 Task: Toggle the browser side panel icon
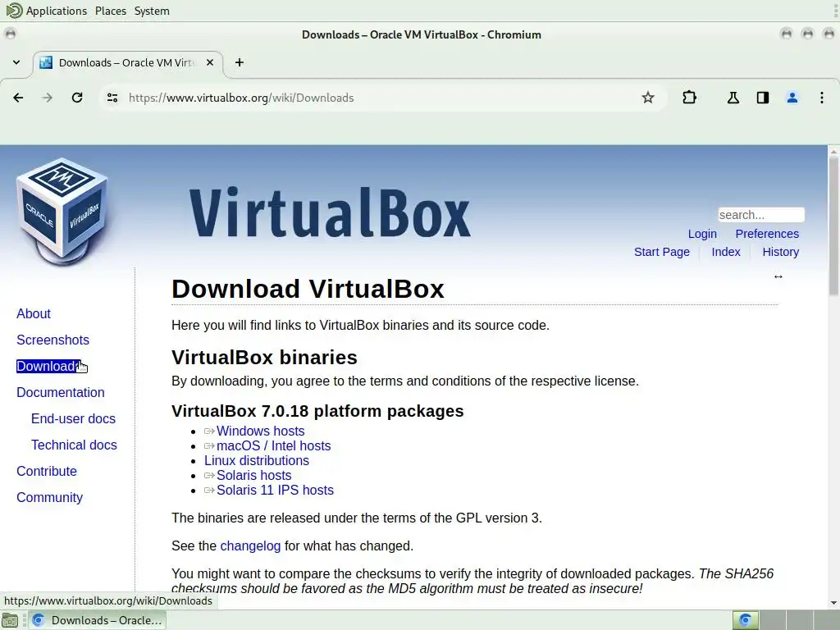click(x=763, y=98)
